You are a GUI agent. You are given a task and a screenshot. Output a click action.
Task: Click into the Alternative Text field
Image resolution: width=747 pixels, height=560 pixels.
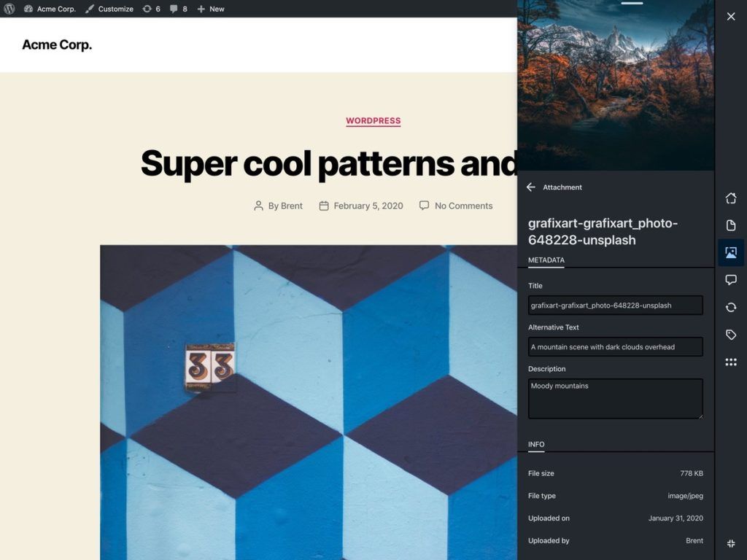point(615,347)
